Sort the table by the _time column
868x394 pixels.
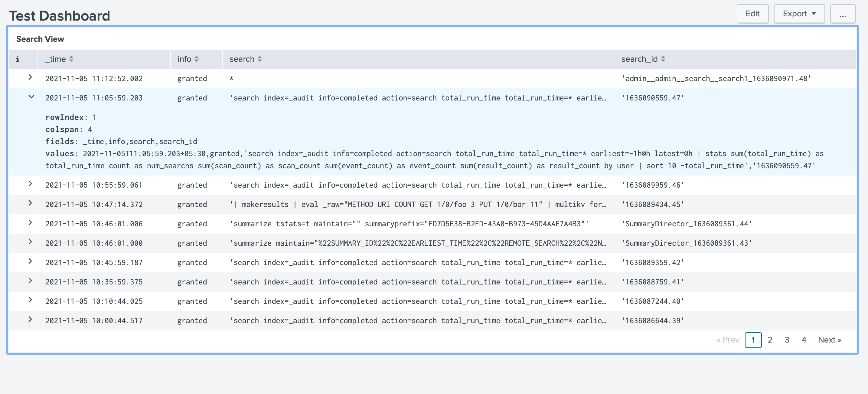[71, 59]
